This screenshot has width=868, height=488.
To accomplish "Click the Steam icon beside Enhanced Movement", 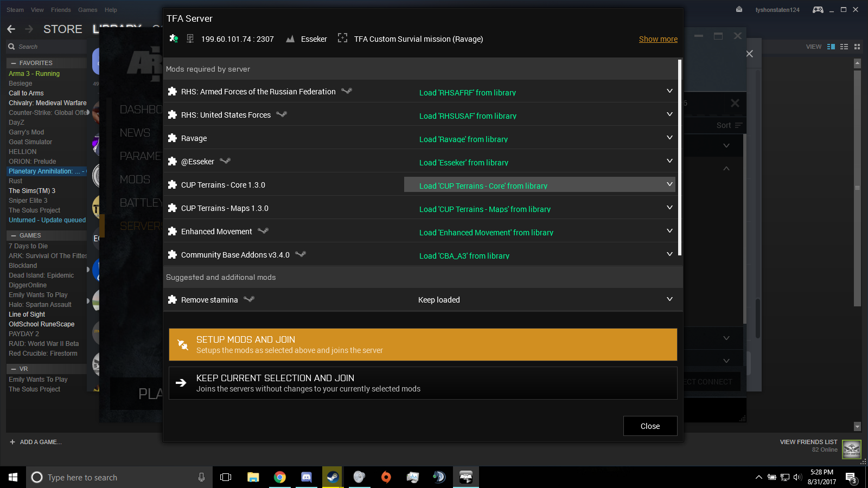I will pos(263,231).
